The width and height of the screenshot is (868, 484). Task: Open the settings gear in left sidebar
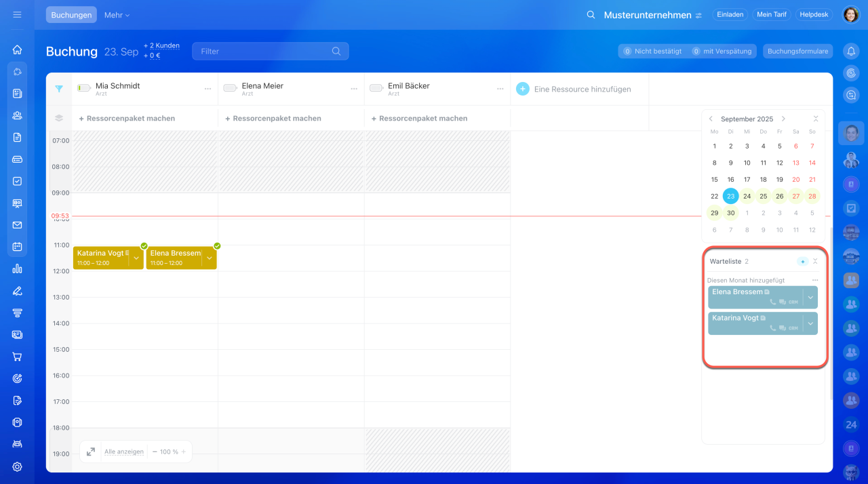pos(17,466)
